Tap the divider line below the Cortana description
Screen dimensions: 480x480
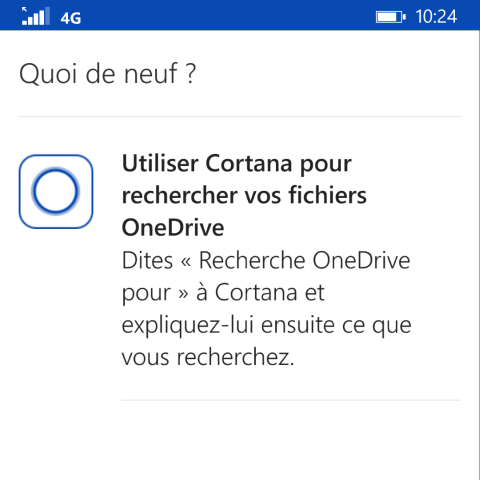291,400
